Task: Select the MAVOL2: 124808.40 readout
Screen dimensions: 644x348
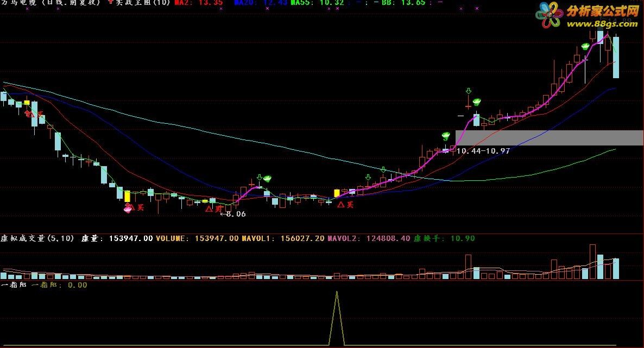Action: point(369,238)
